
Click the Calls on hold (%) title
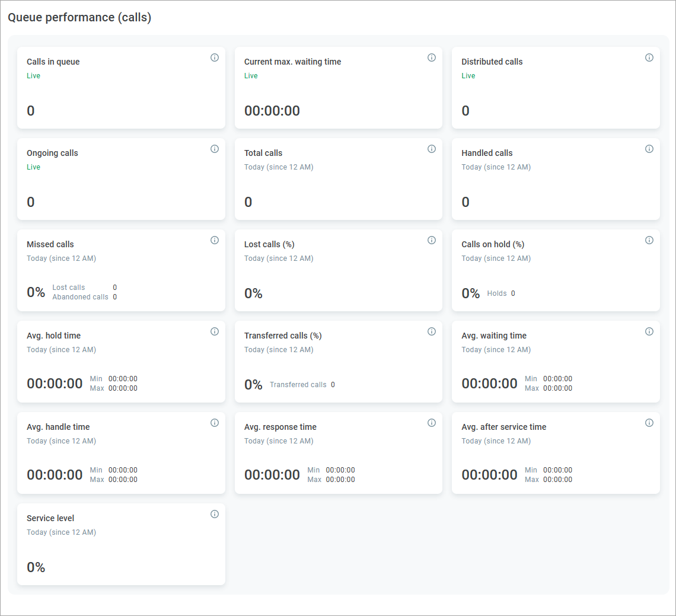pos(493,244)
